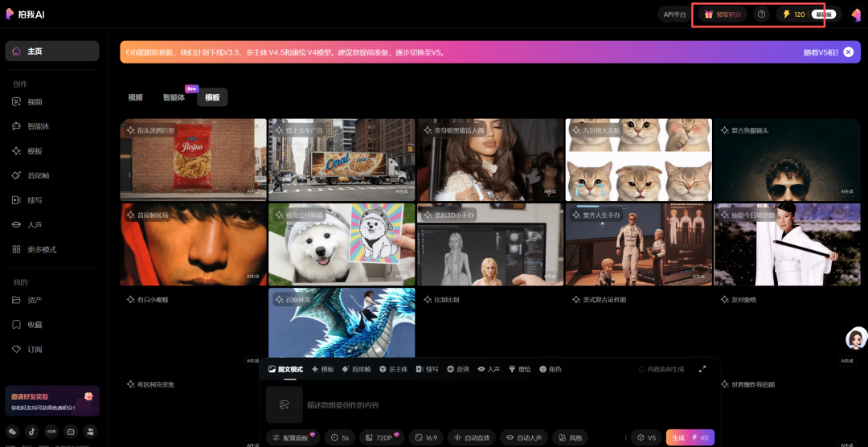Click the 基础版 plan badge

[x=823, y=14]
